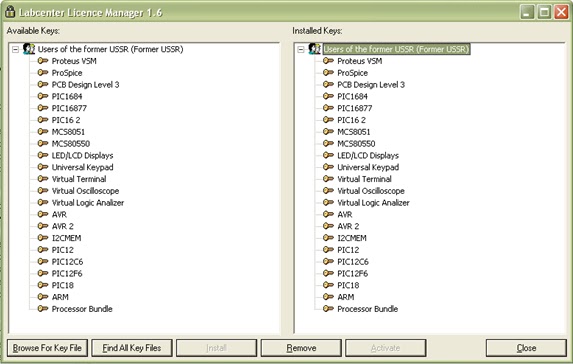Viewport: 573px width, 364px height.
Task: Select Virtual Oscilloscope in Installed Keys
Action: point(371,191)
